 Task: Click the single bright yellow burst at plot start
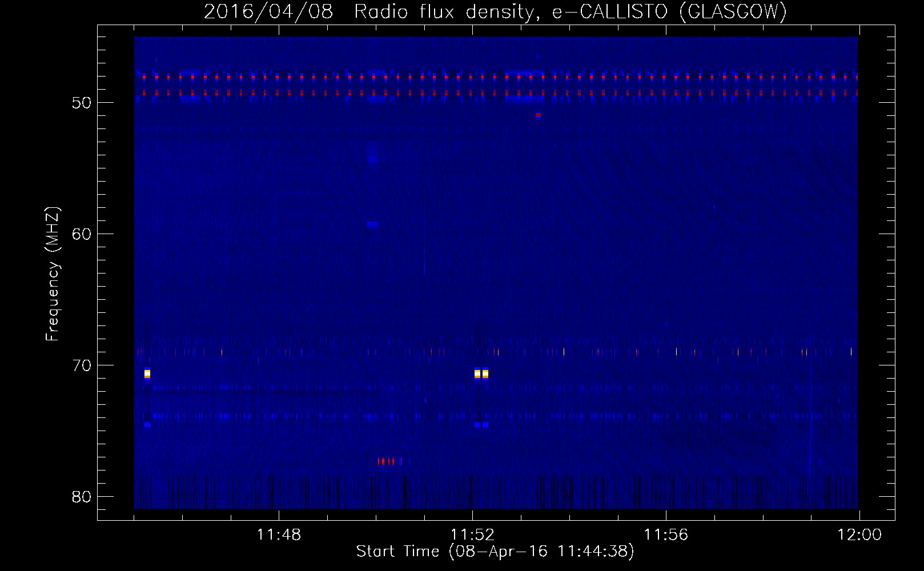coord(147,374)
